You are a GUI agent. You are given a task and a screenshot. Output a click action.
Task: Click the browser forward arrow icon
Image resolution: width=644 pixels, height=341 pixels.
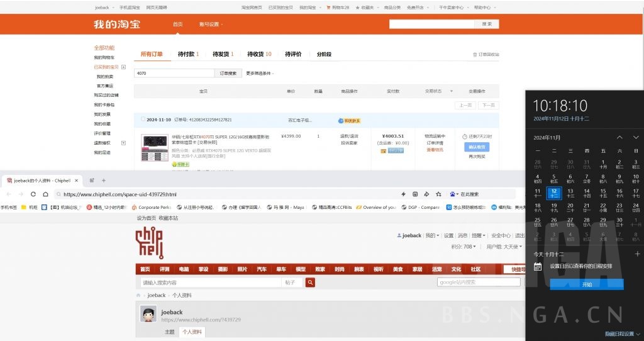pos(21,194)
